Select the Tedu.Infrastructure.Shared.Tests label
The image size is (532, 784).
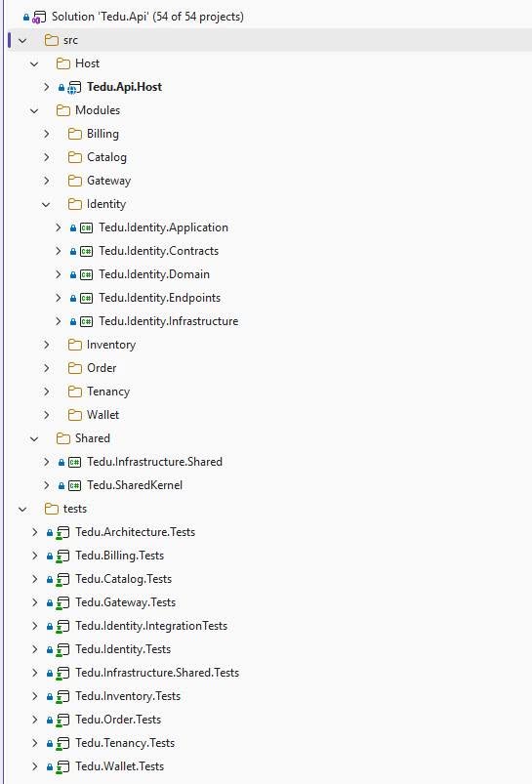(157, 673)
